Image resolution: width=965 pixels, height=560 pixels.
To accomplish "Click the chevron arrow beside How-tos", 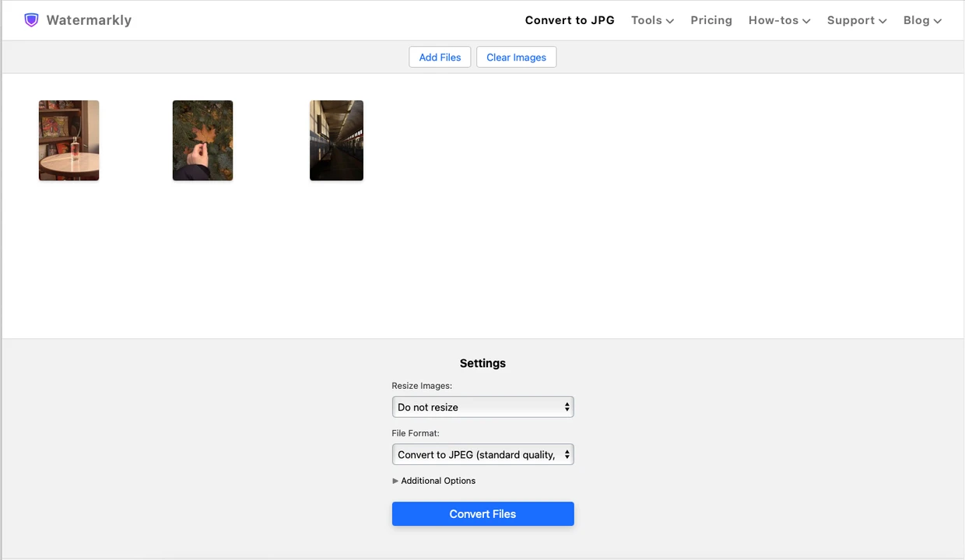I will point(806,21).
